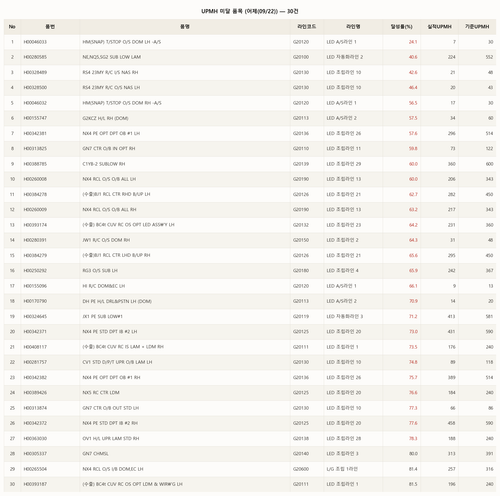This screenshot has width=500, height=496.
Task: Click the '라인코드' column header
Action: click(x=307, y=27)
